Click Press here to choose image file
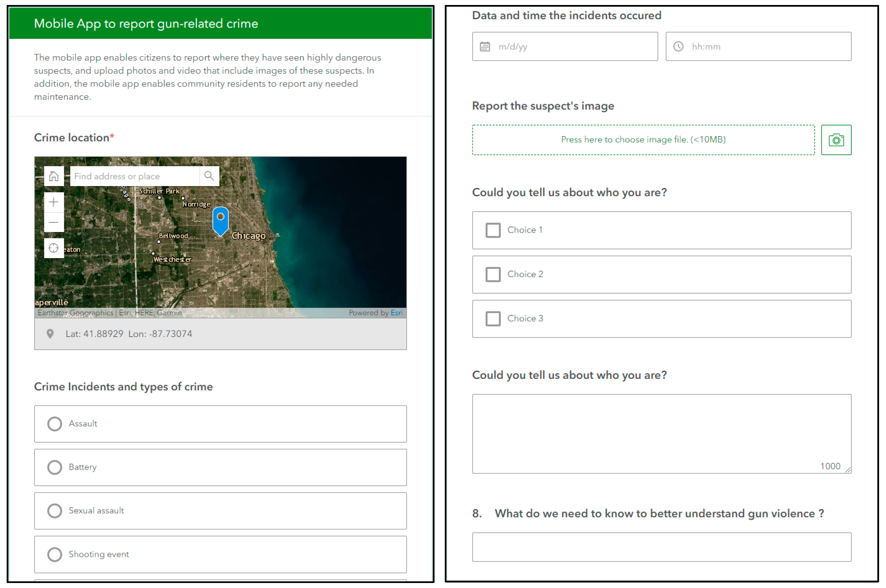886x588 pixels. [643, 140]
